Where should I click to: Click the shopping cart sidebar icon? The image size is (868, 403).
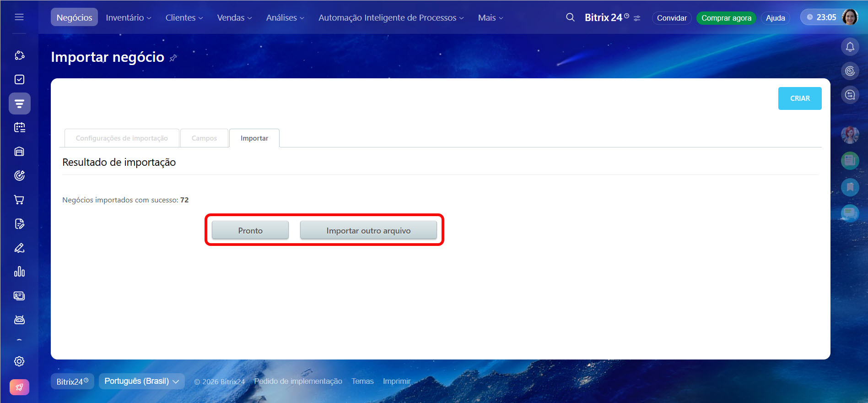(x=19, y=200)
